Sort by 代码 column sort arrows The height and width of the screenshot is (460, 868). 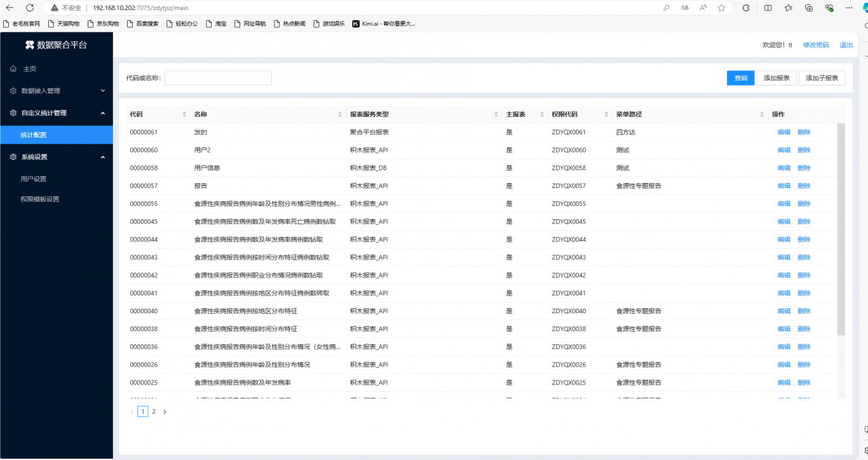pyautogui.click(x=184, y=114)
